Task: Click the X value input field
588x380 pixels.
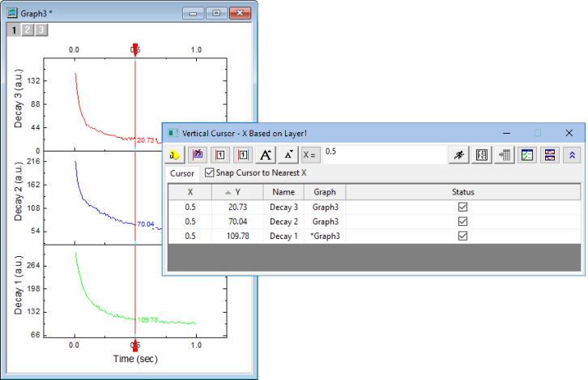Action: pos(382,152)
